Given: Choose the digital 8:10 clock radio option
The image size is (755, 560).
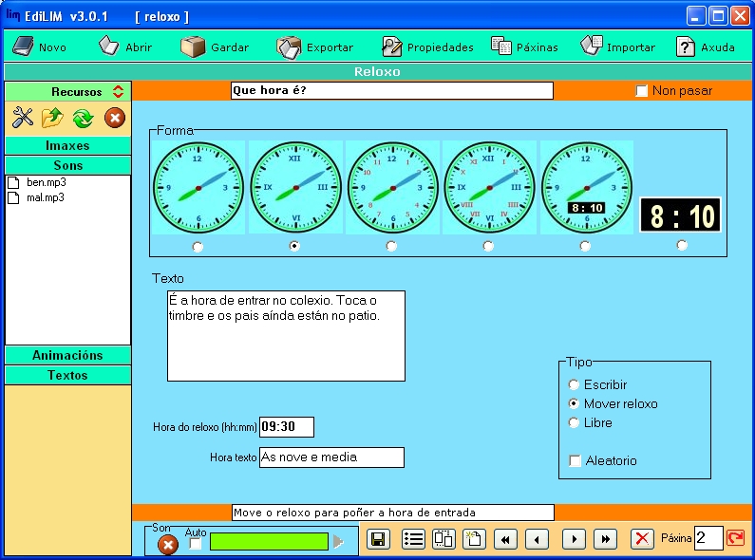Looking at the screenshot, I should click(682, 245).
